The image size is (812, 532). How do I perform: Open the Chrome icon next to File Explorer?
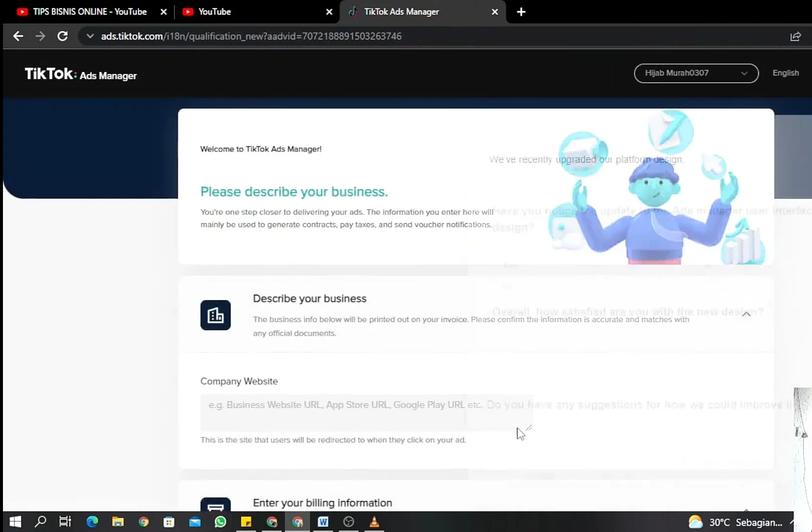[x=143, y=522]
